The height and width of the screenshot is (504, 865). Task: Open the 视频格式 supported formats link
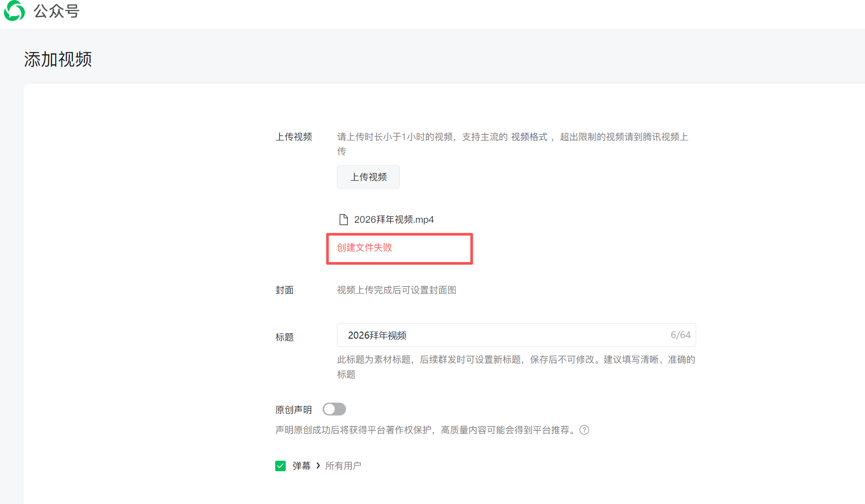click(x=529, y=137)
